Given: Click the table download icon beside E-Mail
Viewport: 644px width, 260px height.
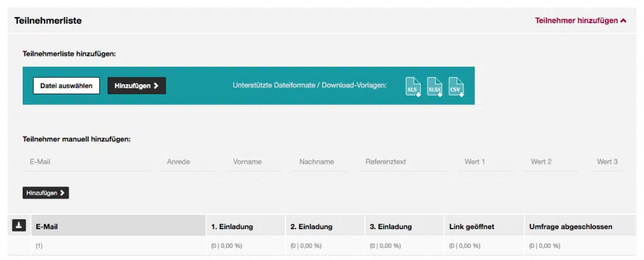Looking at the screenshot, I should [x=19, y=225].
